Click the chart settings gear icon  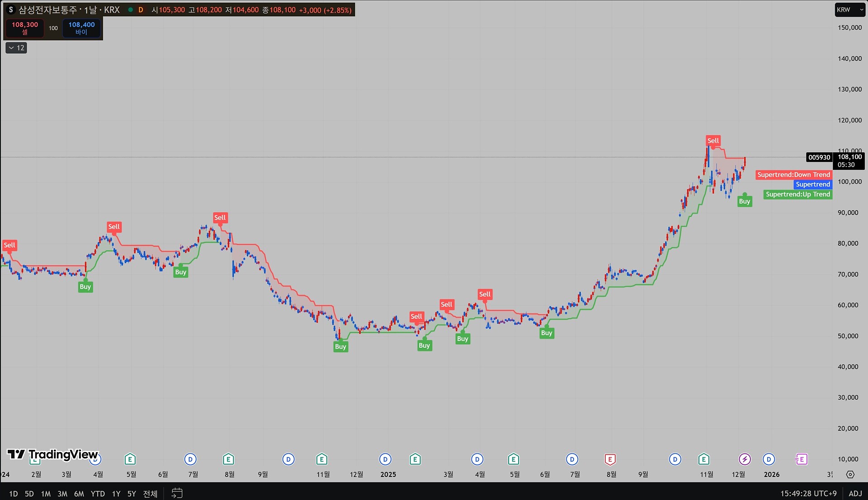coord(850,474)
